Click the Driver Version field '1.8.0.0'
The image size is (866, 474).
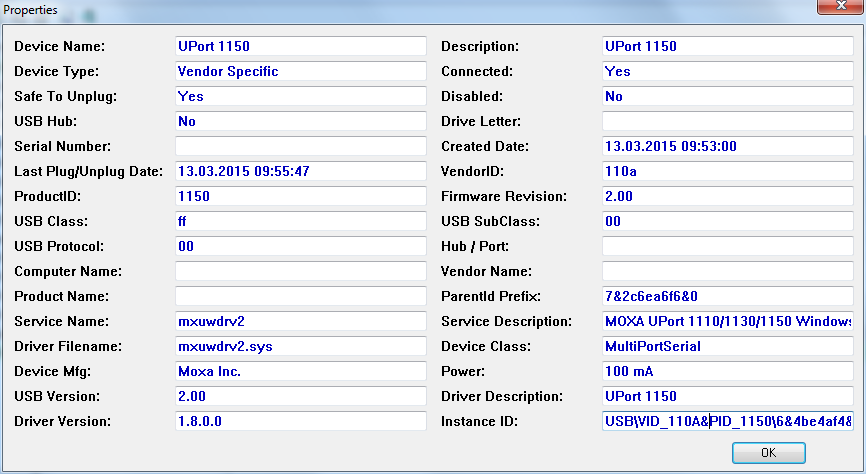300,421
